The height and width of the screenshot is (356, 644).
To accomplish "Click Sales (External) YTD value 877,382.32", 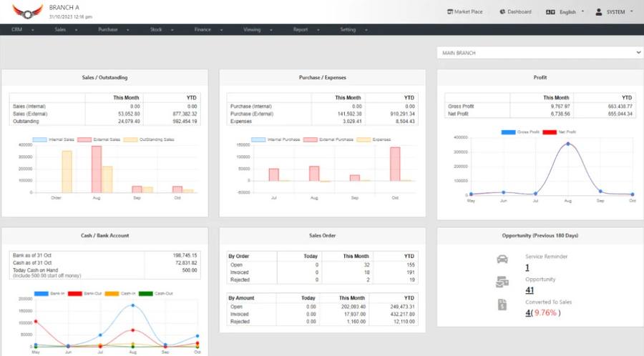I will (185, 114).
